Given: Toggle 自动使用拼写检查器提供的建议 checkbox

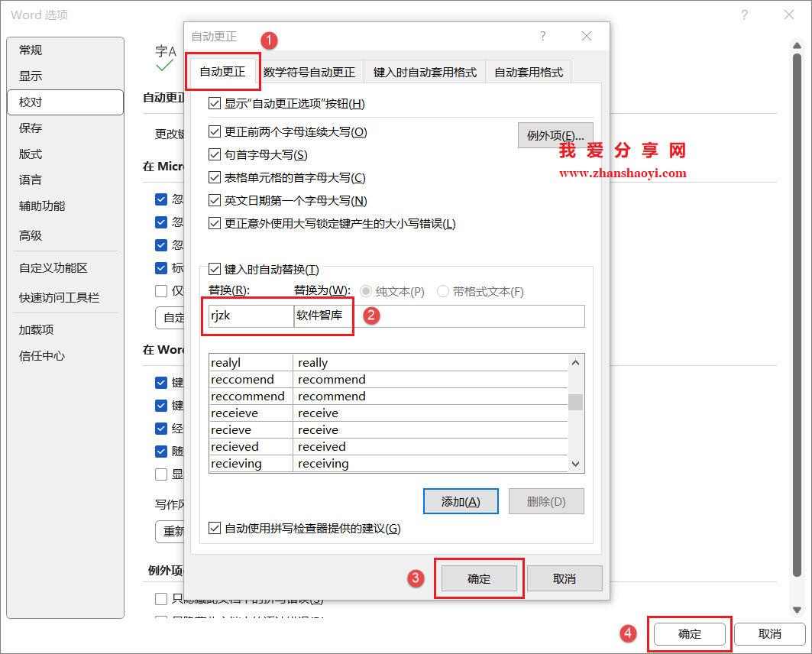Looking at the screenshot, I should pyautogui.click(x=215, y=528).
